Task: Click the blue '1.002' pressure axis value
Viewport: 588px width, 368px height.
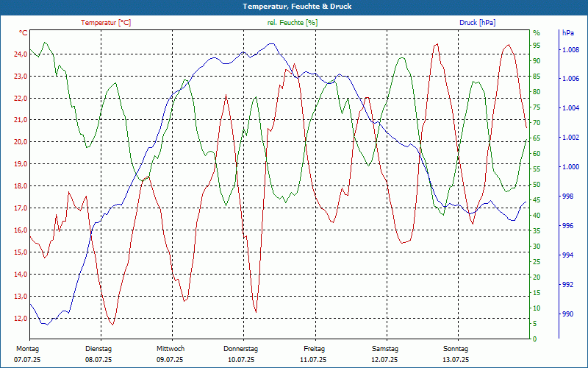Action: [571, 138]
